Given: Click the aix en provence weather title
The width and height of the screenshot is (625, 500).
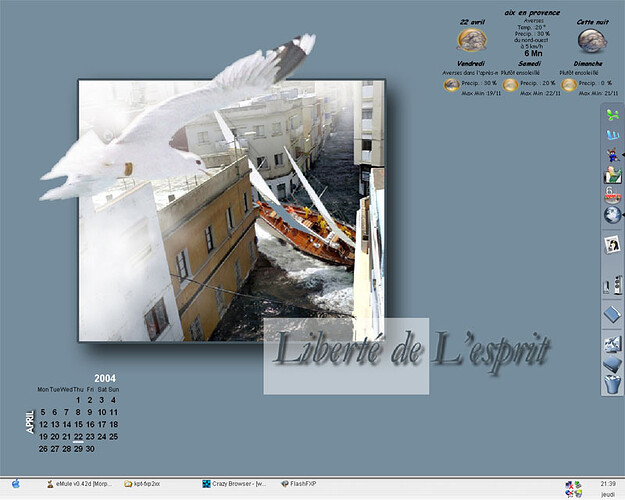Looking at the screenshot, I should point(532,14).
